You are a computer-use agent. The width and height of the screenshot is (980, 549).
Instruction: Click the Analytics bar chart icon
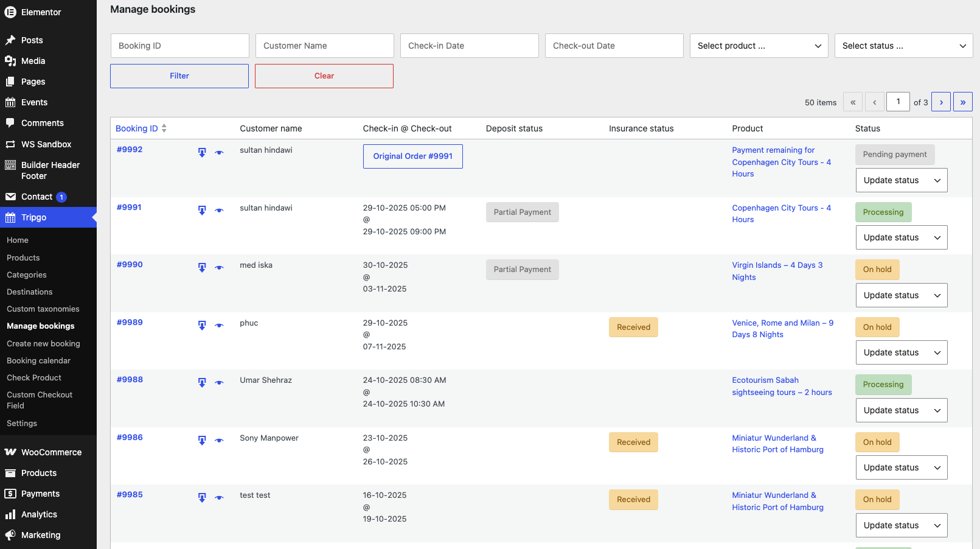(x=10, y=514)
